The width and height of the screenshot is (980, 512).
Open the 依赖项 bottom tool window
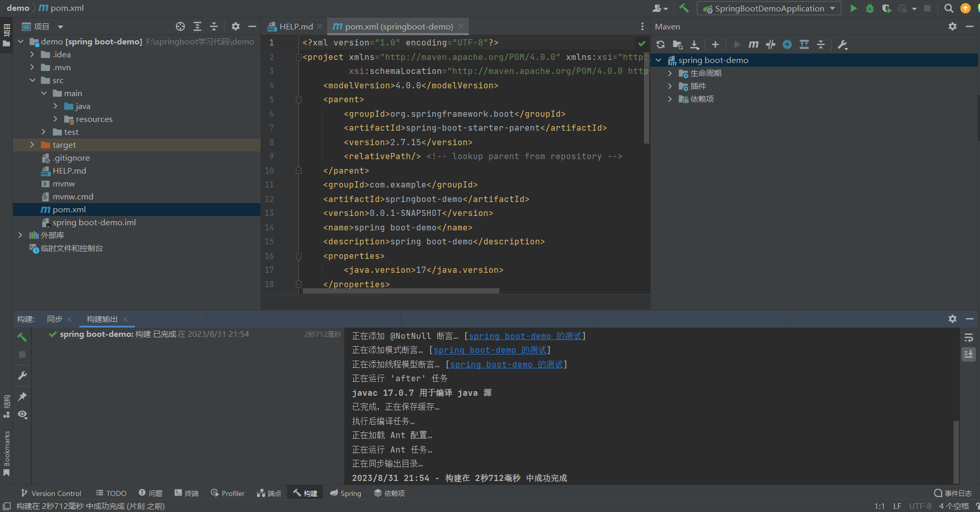pyautogui.click(x=390, y=493)
